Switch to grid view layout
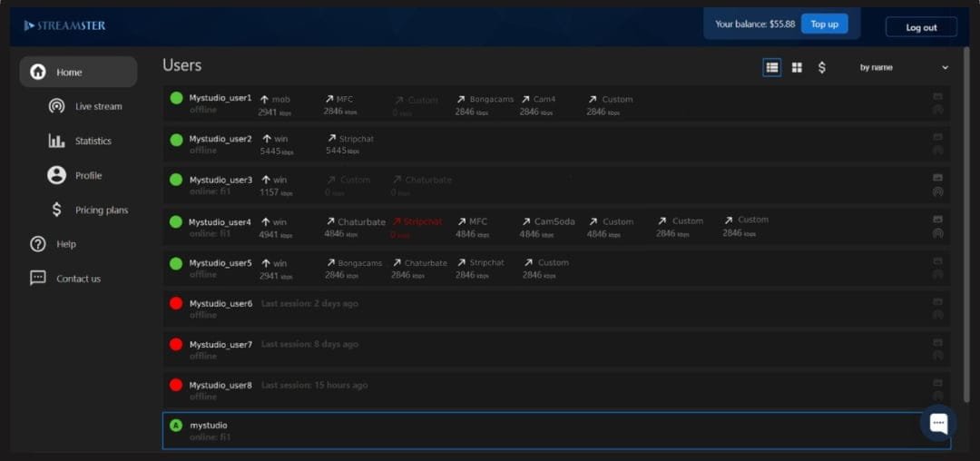Screen dimensions: 980x461 click(x=797, y=67)
